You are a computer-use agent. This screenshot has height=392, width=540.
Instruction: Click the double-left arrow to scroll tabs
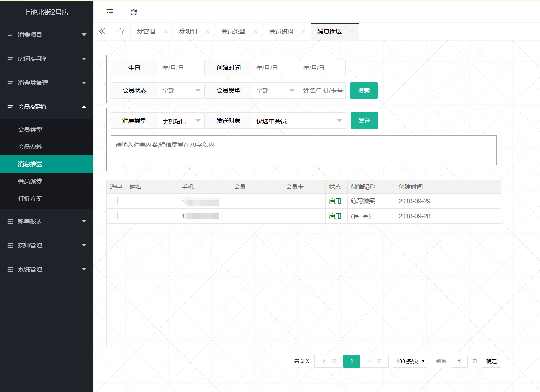102,31
